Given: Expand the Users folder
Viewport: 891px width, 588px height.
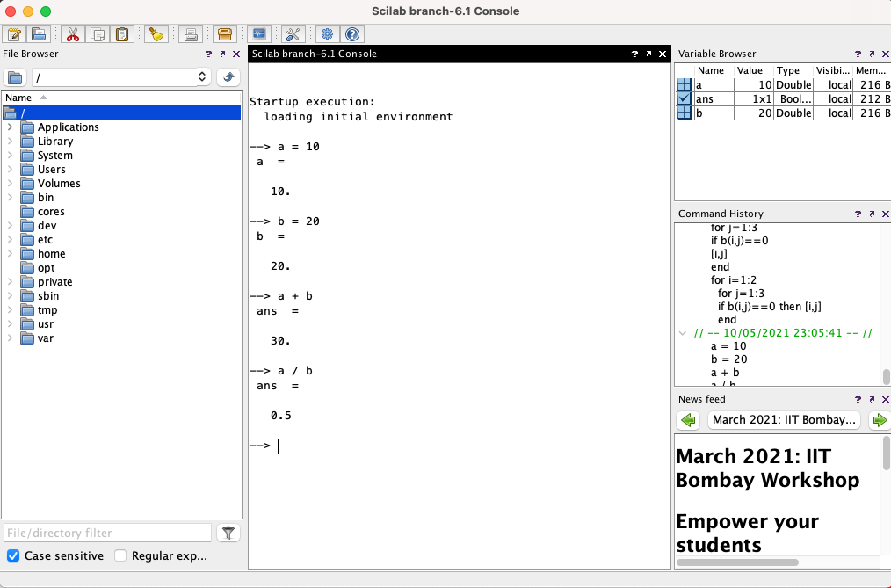Looking at the screenshot, I should point(11,170).
